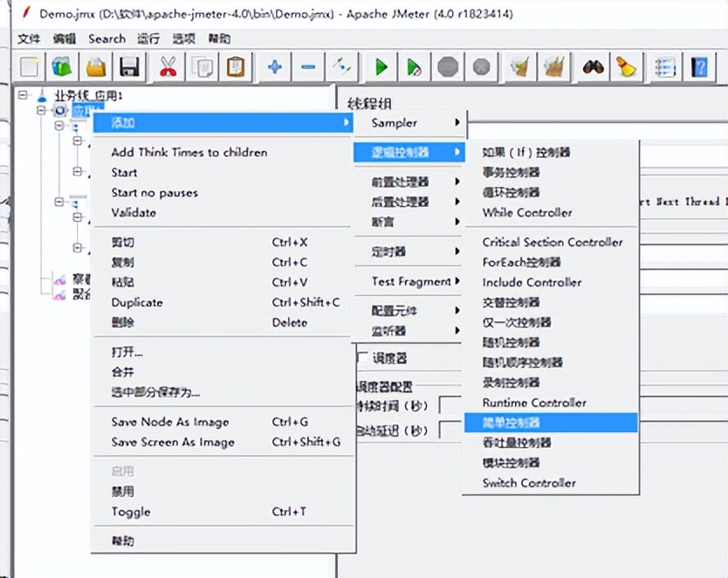Add a While Controller

coord(551,213)
